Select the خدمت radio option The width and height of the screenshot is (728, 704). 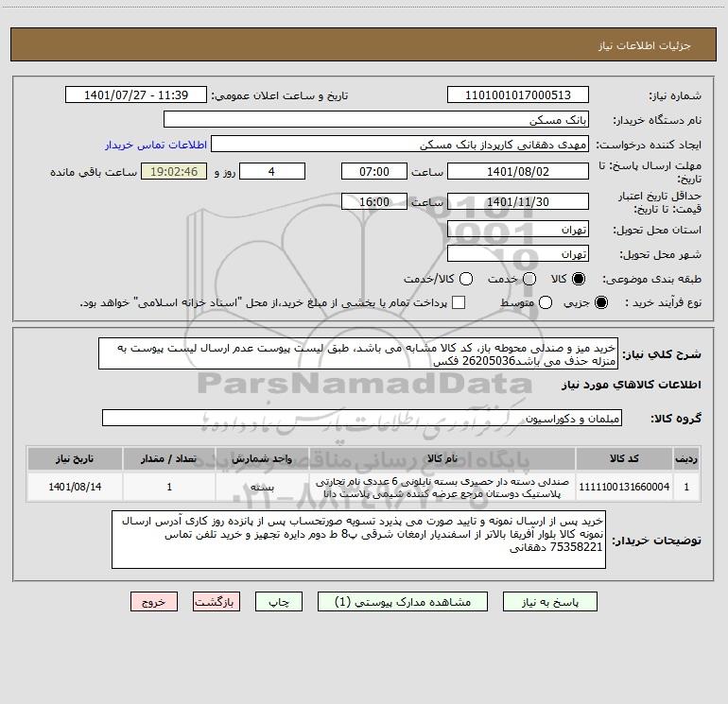point(529,279)
